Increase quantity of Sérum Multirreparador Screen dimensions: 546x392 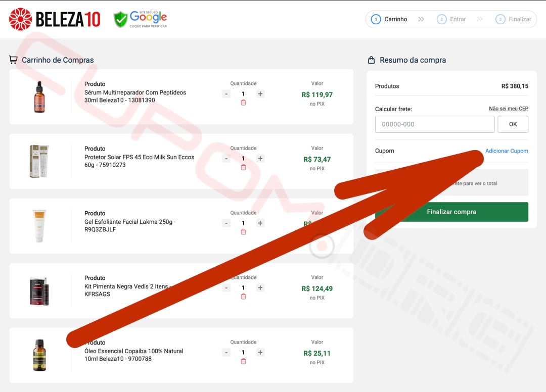click(x=260, y=94)
